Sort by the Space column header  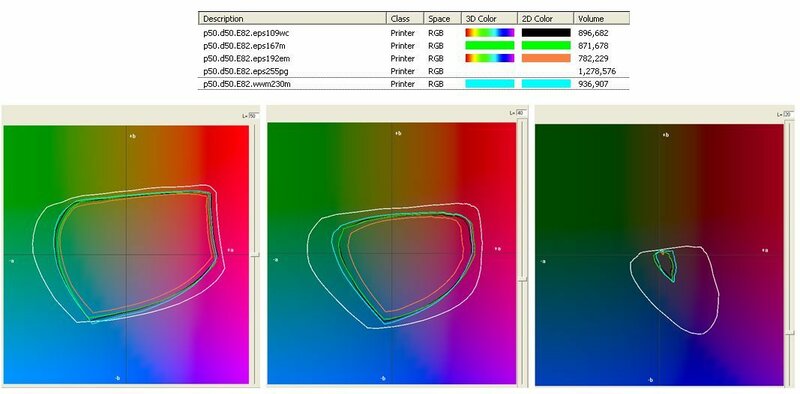click(442, 18)
